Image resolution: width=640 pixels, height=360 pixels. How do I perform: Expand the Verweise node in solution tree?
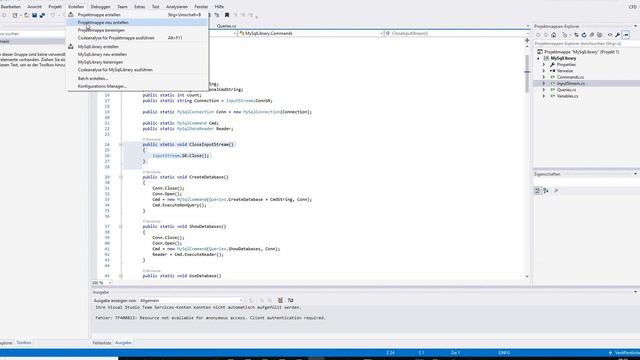pos(544,71)
